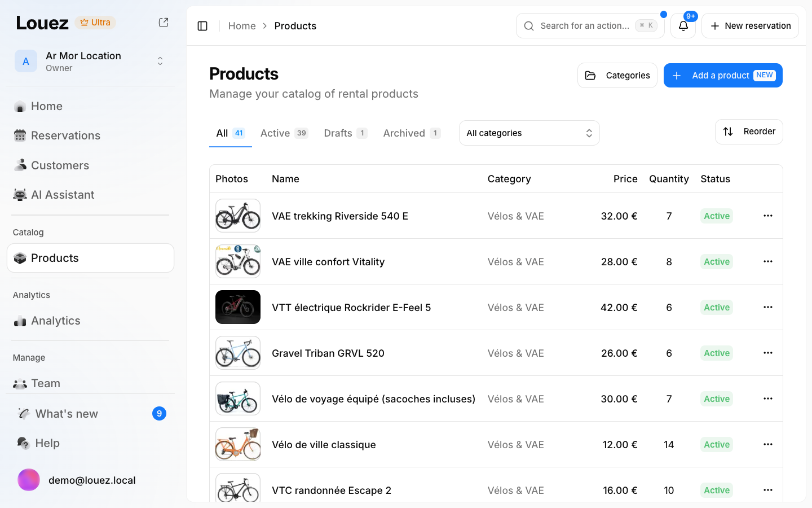Image resolution: width=812 pixels, height=508 pixels.
Task: Open What's new updates
Action: click(x=90, y=414)
